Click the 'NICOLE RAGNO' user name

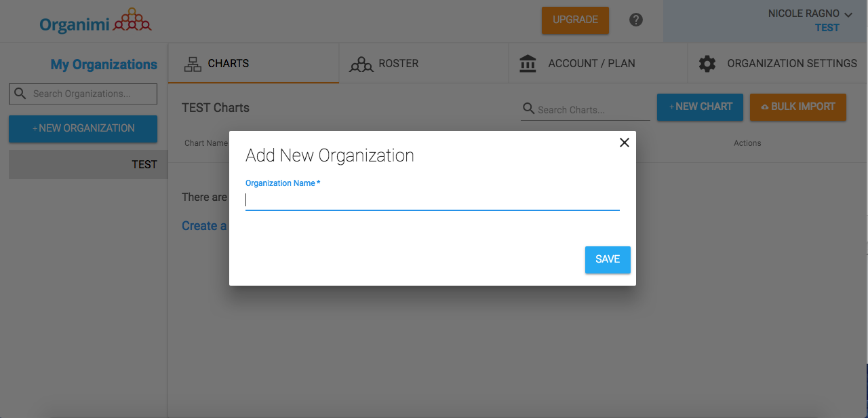click(804, 14)
